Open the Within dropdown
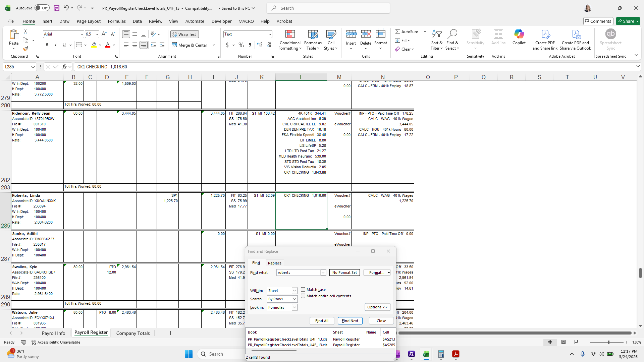 (294, 291)
